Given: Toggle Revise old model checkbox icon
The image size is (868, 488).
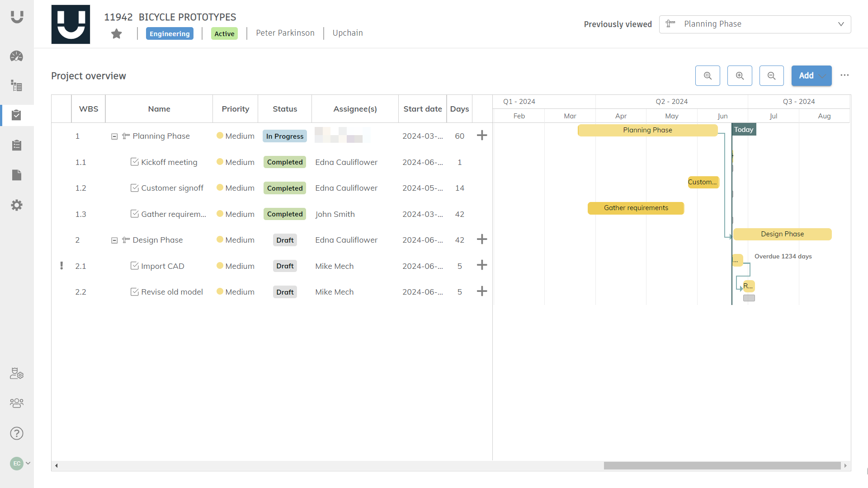Looking at the screenshot, I should coord(134,291).
